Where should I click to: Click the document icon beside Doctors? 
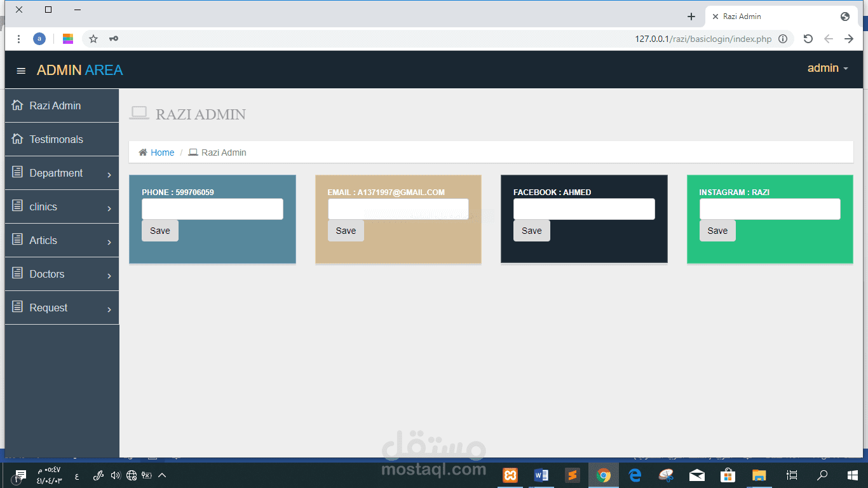[18, 273]
